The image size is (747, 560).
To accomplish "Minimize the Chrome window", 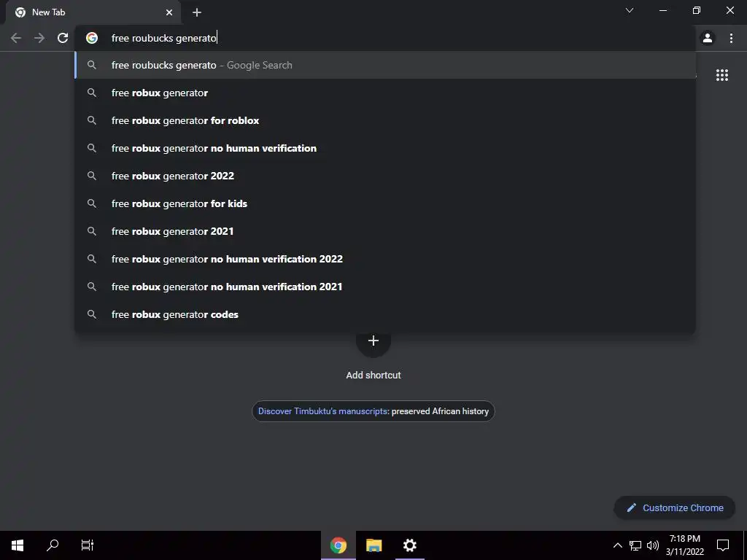I will [x=662, y=10].
